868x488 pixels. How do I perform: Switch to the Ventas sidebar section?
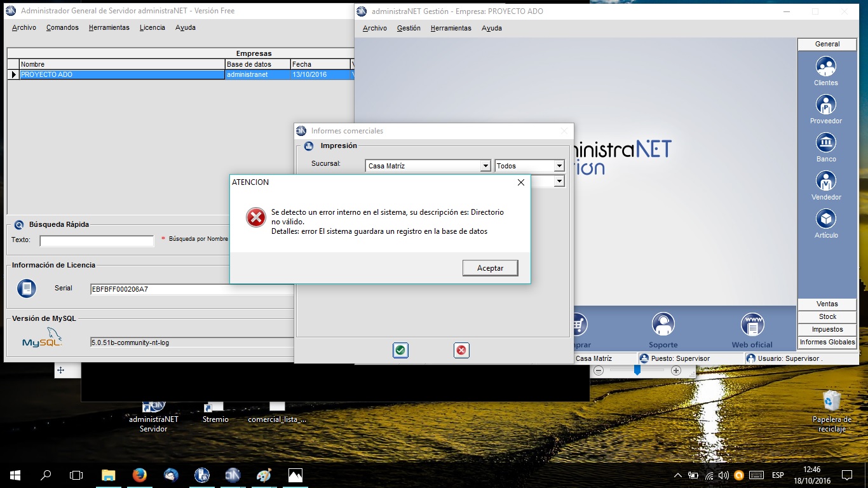pos(827,304)
